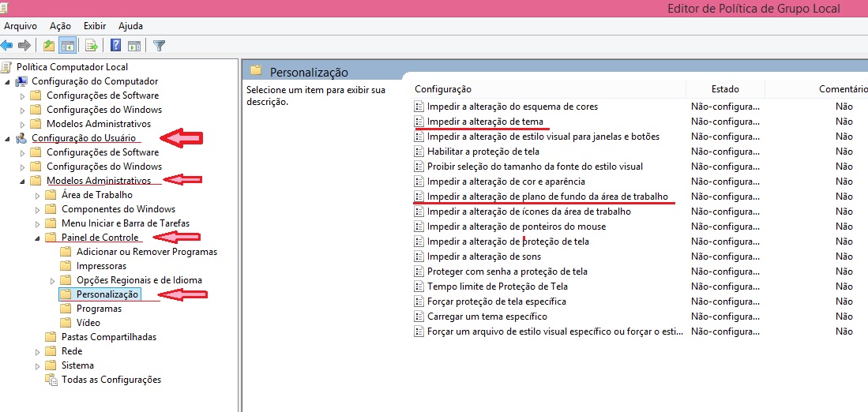
Task: Go up one level via folder icon
Action: [x=49, y=45]
